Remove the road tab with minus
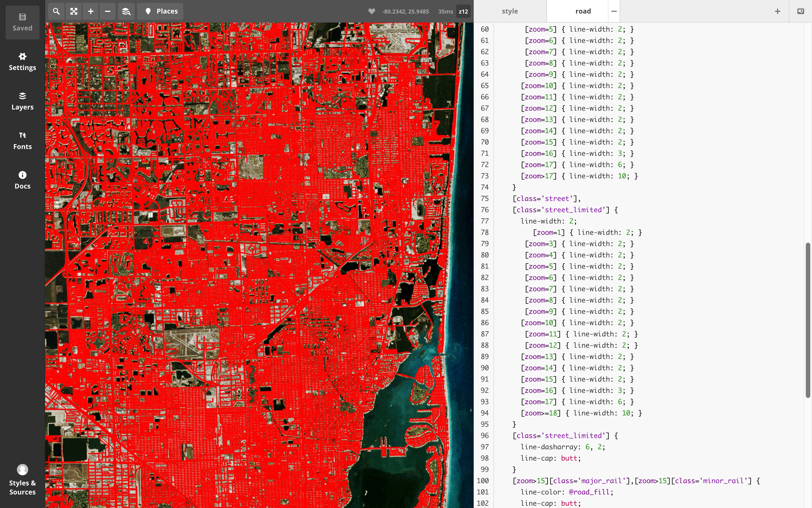812x508 pixels. click(x=614, y=11)
